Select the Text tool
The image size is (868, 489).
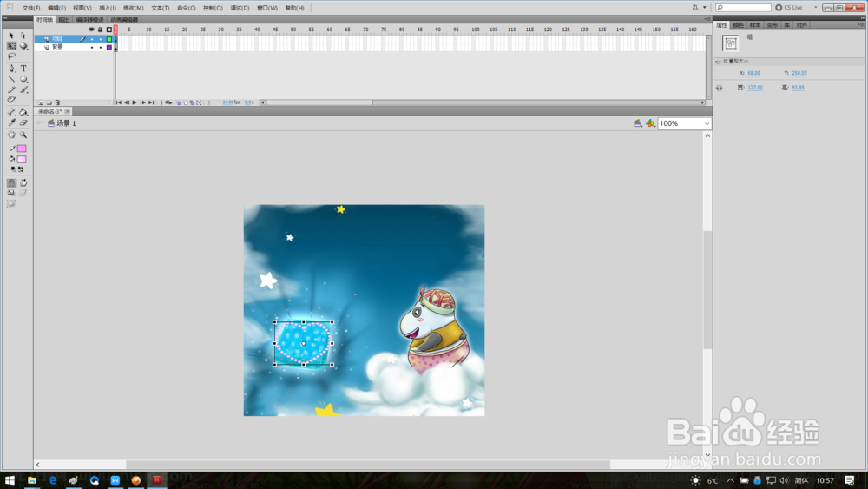(23, 69)
